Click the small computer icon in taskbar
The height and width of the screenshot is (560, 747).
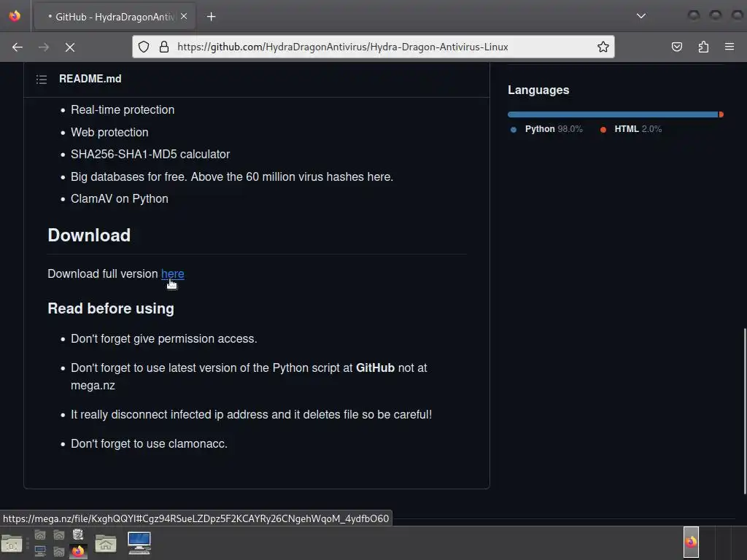pyautogui.click(x=40, y=551)
